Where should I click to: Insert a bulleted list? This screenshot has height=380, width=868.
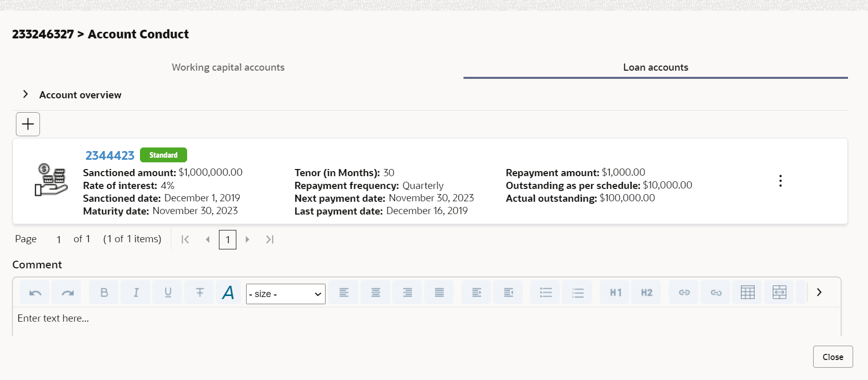point(546,292)
